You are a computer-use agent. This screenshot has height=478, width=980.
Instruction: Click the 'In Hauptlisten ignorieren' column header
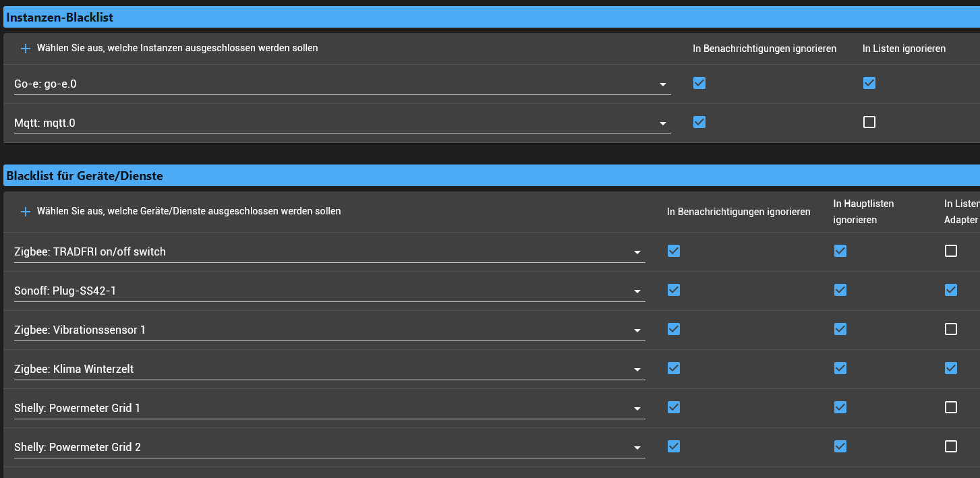tap(864, 212)
